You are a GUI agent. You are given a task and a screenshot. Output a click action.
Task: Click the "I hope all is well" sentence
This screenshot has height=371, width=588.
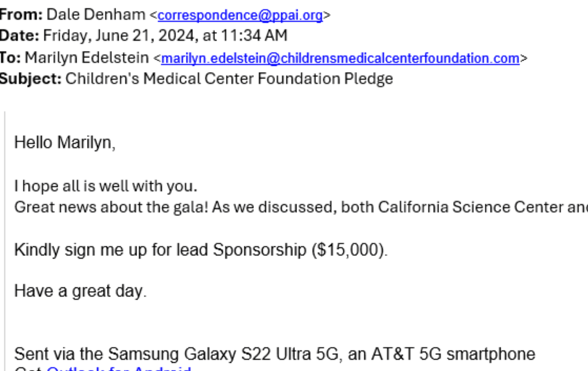point(106,186)
